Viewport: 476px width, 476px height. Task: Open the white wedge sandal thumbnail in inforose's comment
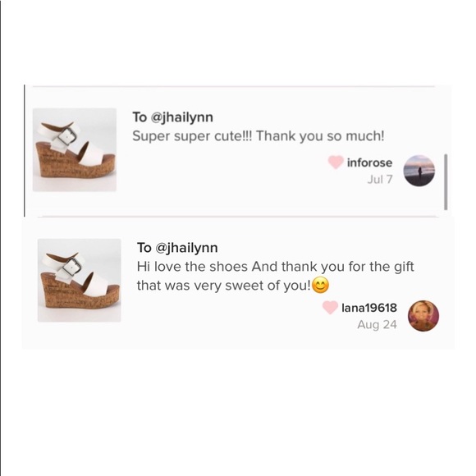(x=75, y=150)
